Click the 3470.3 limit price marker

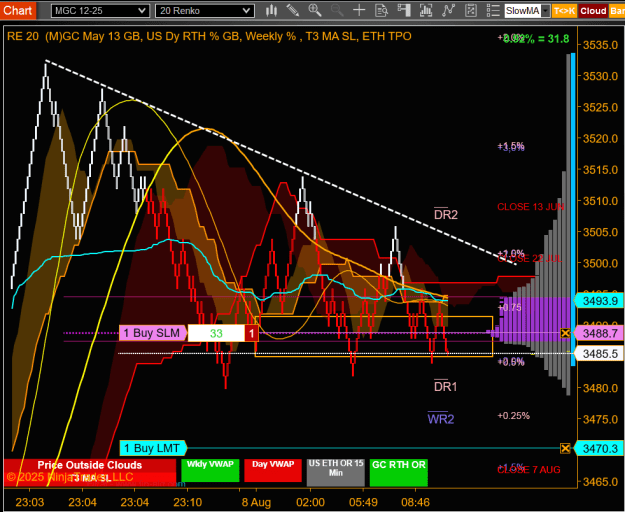click(x=599, y=449)
